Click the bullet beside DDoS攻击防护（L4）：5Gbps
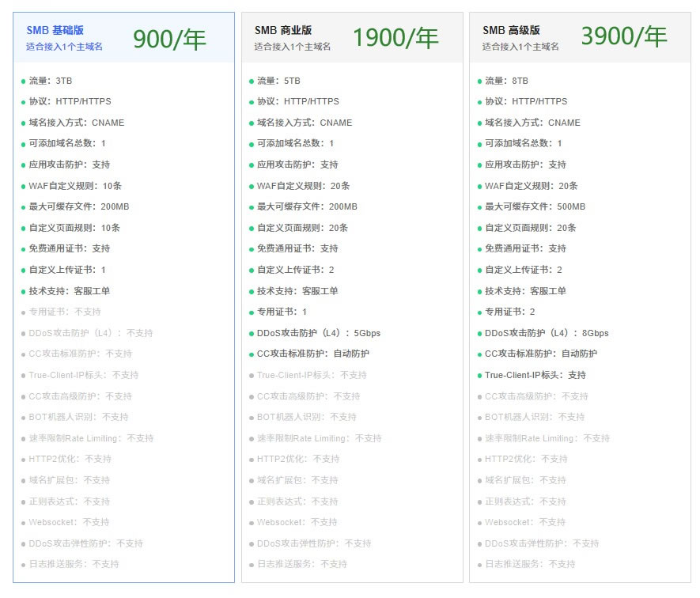The image size is (700, 598). (251, 334)
